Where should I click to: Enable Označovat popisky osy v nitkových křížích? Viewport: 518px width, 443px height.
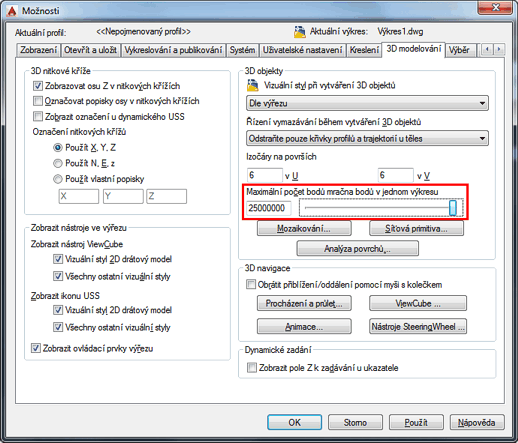(38, 101)
